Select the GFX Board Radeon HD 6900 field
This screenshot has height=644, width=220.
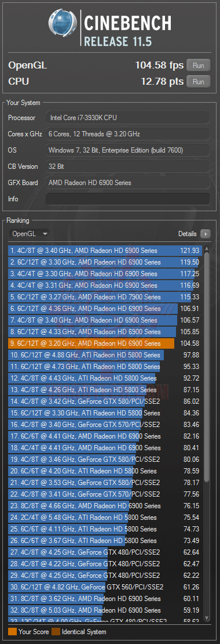click(x=128, y=183)
